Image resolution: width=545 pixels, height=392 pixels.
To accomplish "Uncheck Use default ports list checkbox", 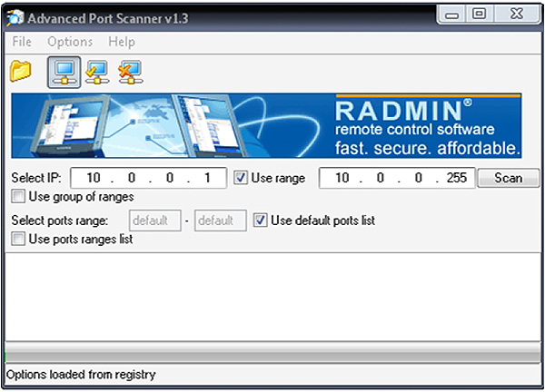I will pyautogui.click(x=260, y=220).
